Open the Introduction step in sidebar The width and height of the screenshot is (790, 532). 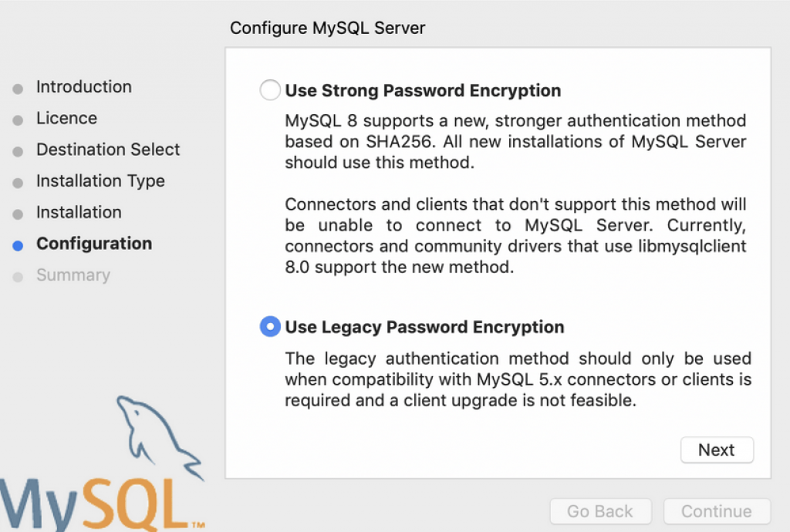tap(84, 87)
